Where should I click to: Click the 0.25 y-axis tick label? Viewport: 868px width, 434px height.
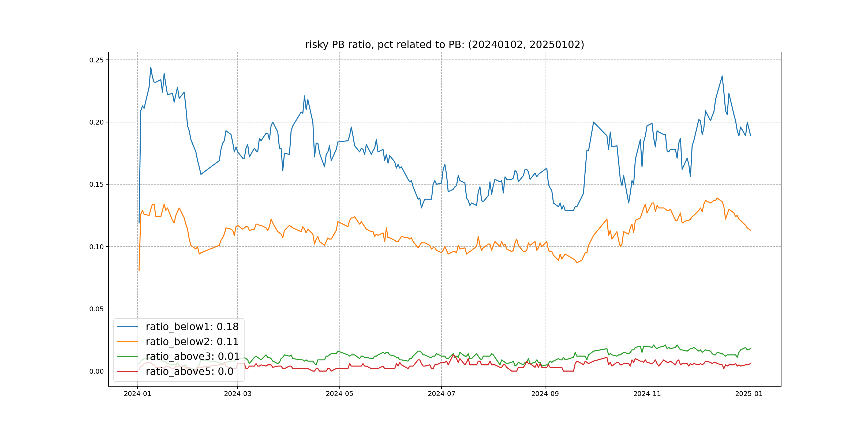pyautogui.click(x=96, y=60)
